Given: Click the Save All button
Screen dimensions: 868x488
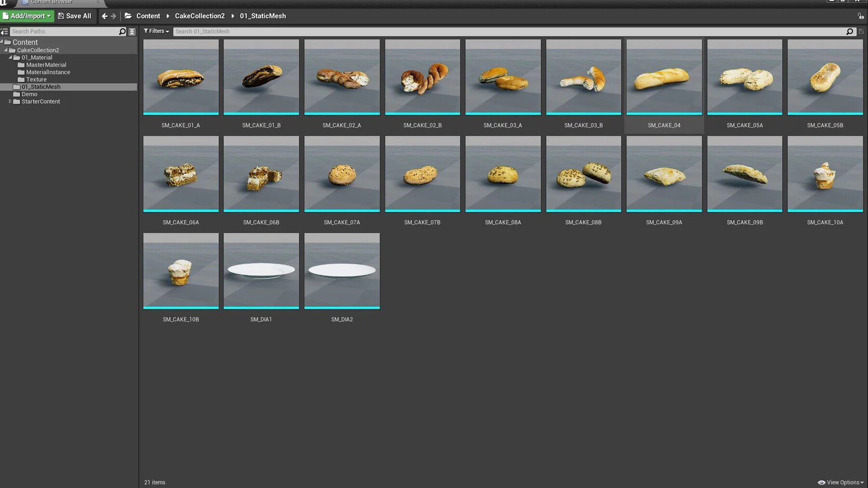Looking at the screenshot, I should coord(75,16).
